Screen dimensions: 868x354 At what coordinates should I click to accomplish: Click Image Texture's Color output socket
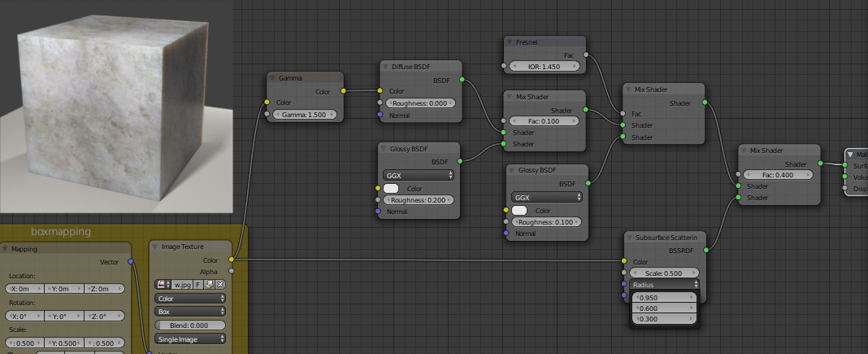click(x=232, y=260)
